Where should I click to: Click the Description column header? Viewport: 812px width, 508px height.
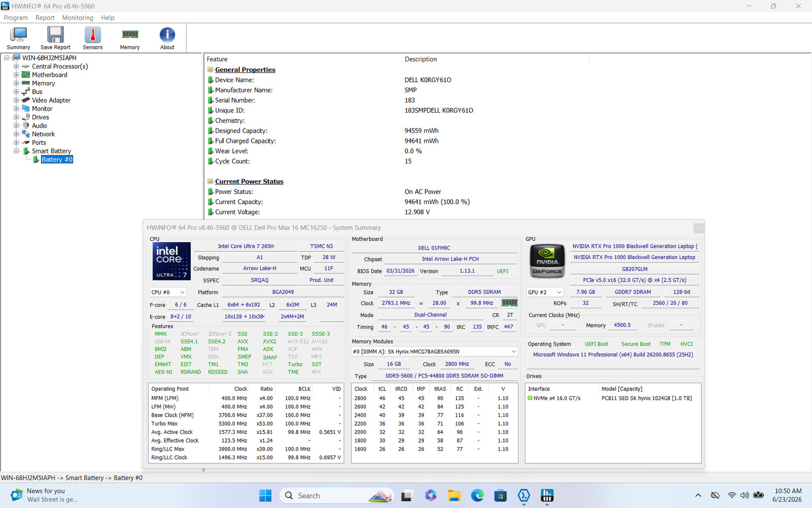pos(495,59)
